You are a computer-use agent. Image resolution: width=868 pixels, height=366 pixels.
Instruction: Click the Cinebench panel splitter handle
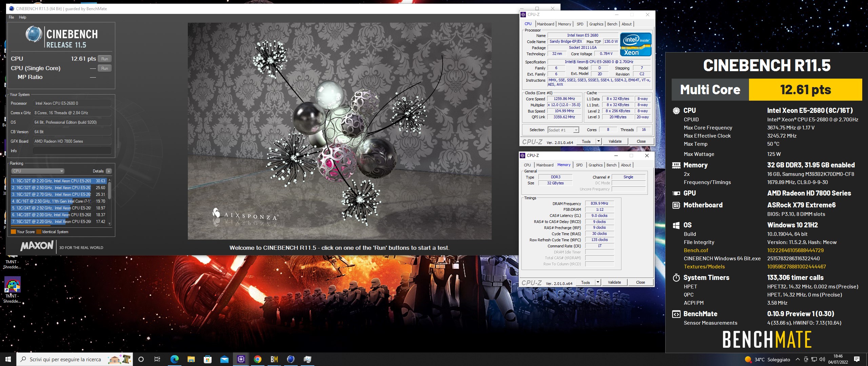pyautogui.click(x=118, y=138)
